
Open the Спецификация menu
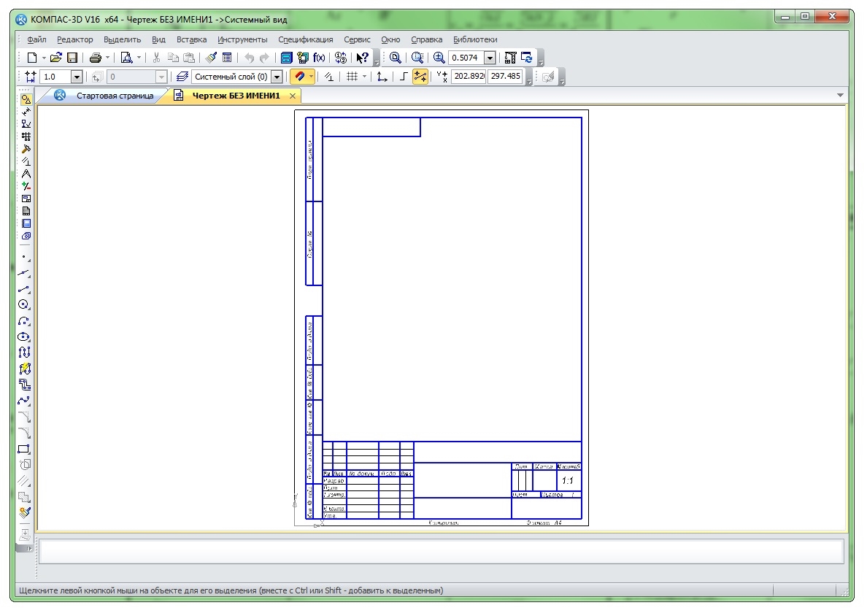305,39
